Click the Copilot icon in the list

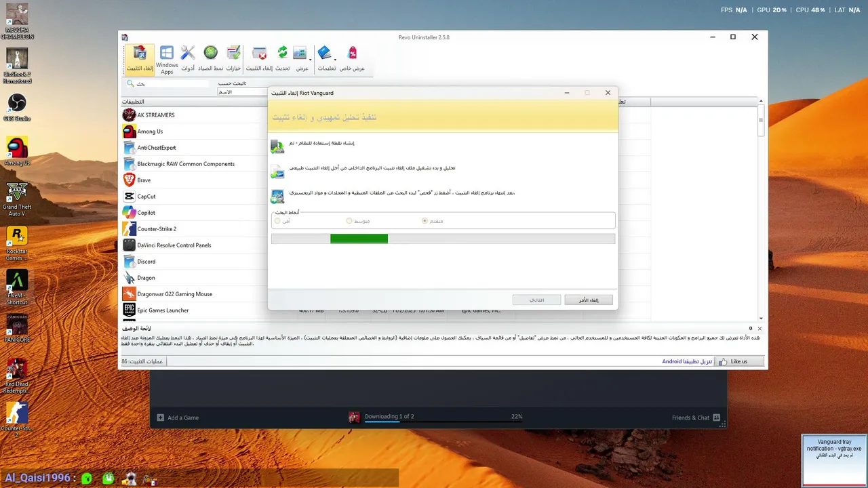[x=129, y=213]
